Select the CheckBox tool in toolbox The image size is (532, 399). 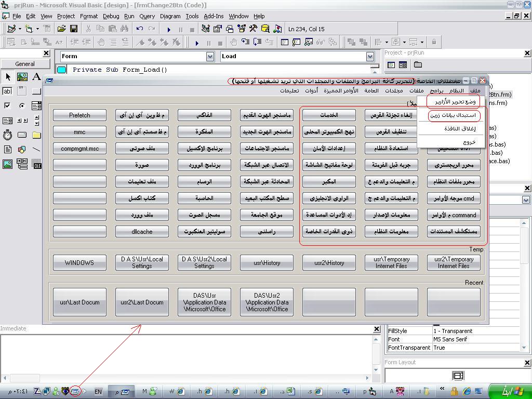tap(7, 105)
